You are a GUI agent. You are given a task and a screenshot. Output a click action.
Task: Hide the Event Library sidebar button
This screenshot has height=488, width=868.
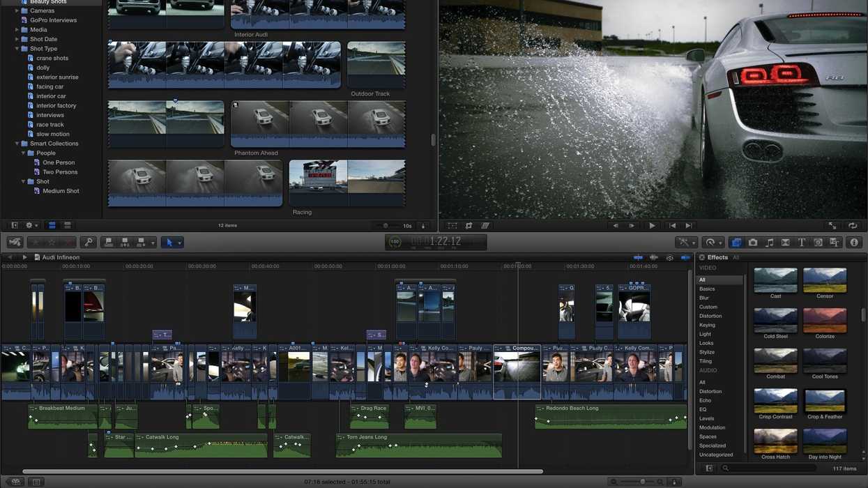[14, 226]
